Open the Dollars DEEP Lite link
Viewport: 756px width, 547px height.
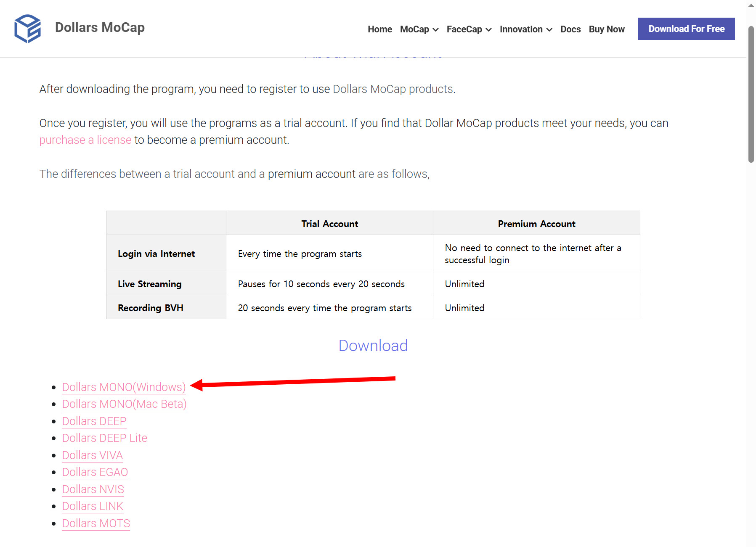click(105, 438)
